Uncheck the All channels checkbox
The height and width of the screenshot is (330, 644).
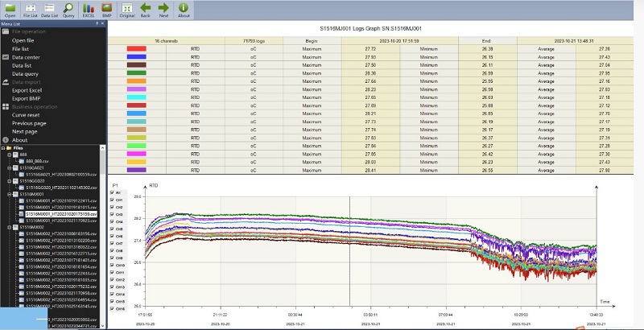click(x=111, y=193)
